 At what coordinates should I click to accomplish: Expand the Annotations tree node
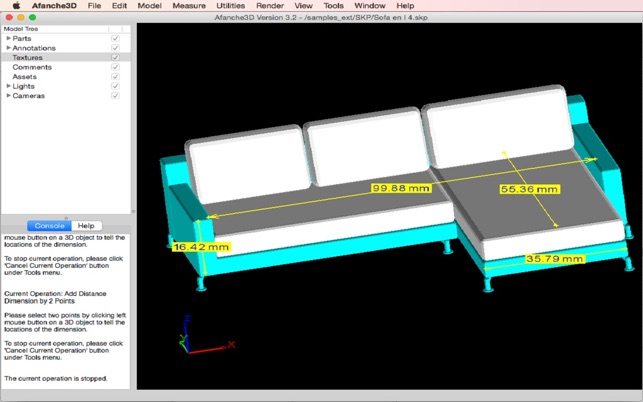pyautogui.click(x=8, y=48)
